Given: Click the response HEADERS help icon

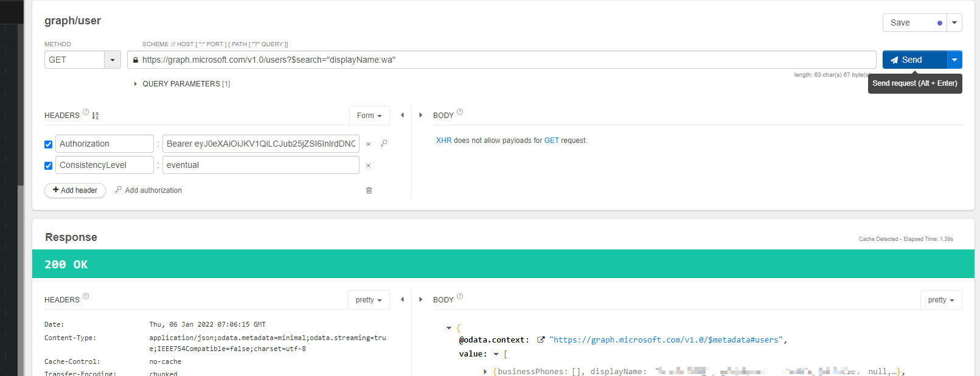Looking at the screenshot, I should pyautogui.click(x=86, y=296).
